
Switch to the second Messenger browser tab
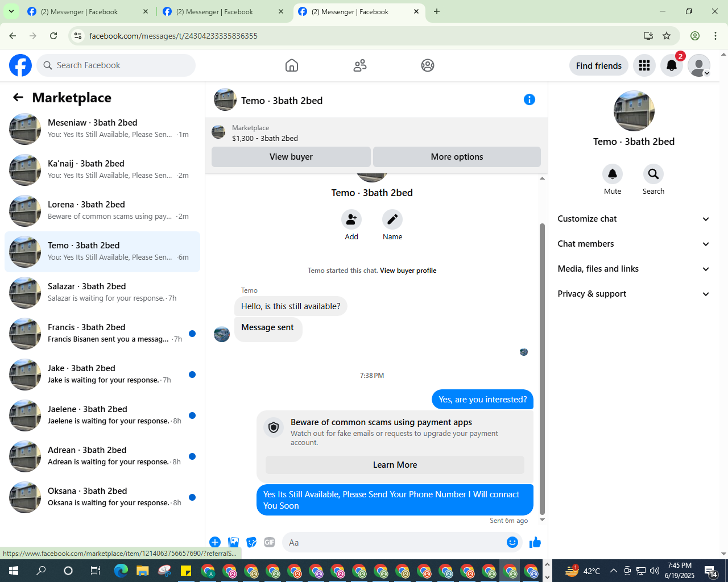[x=224, y=11]
